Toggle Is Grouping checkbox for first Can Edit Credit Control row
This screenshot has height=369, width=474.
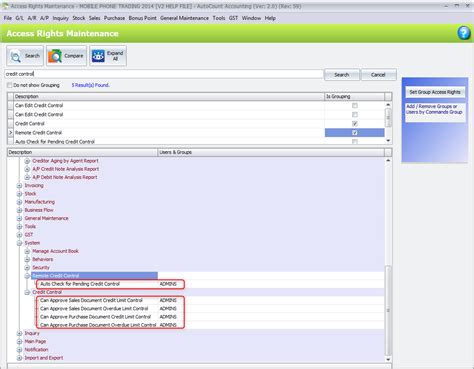pos(355,105)
